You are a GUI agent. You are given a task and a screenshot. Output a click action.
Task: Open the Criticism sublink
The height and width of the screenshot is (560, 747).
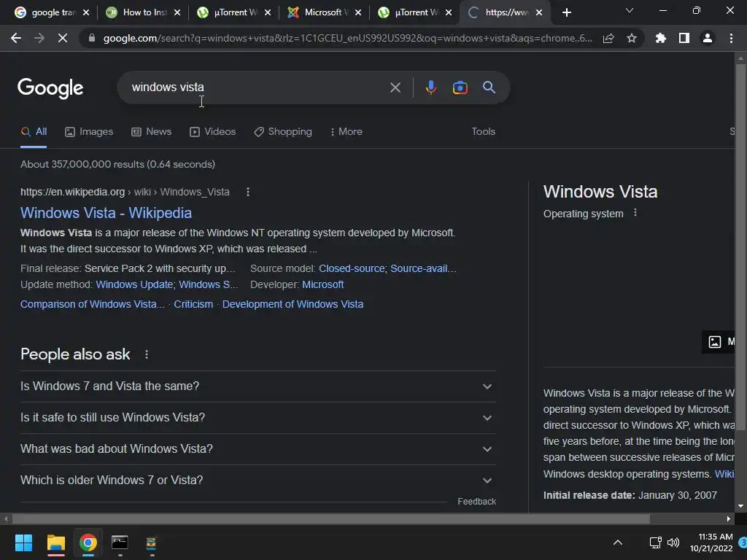click(x=193, y=304)
